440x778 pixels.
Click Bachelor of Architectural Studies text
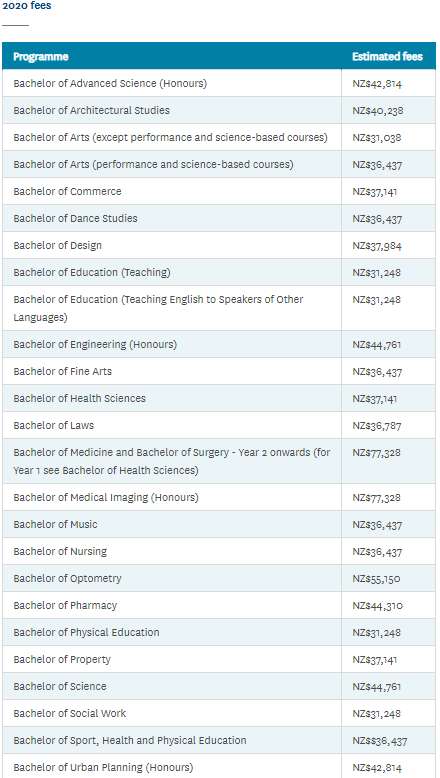point(91,110)
